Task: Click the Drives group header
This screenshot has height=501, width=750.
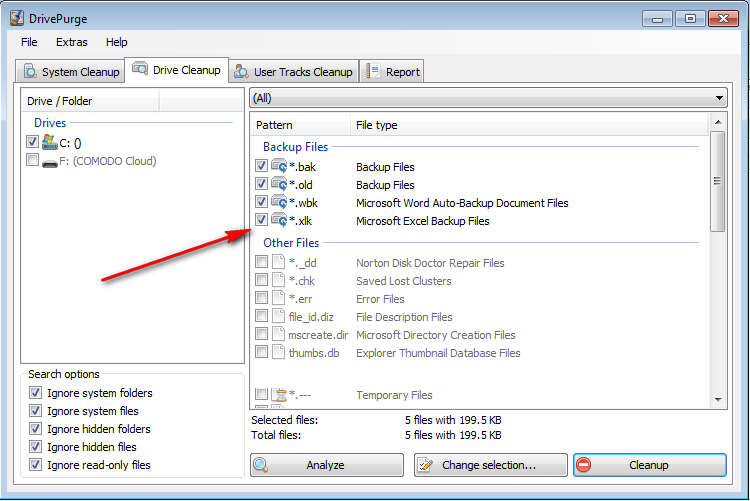Action: 50,123
